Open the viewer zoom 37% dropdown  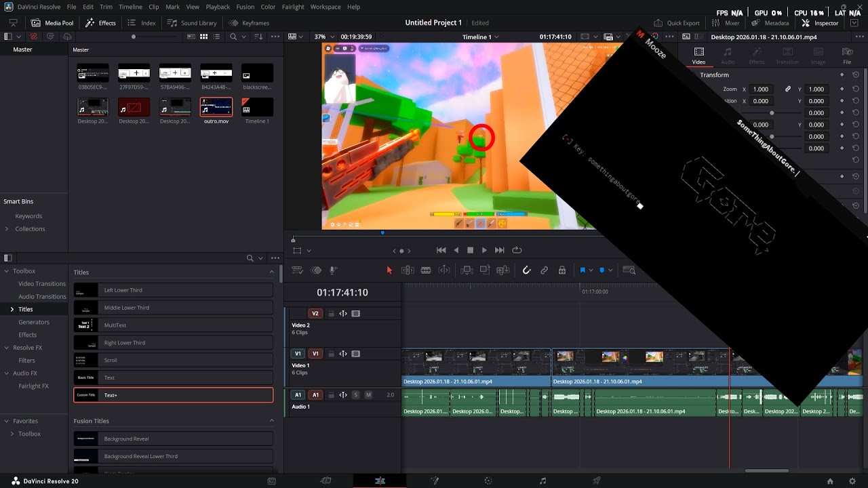[x=323, y=37]
